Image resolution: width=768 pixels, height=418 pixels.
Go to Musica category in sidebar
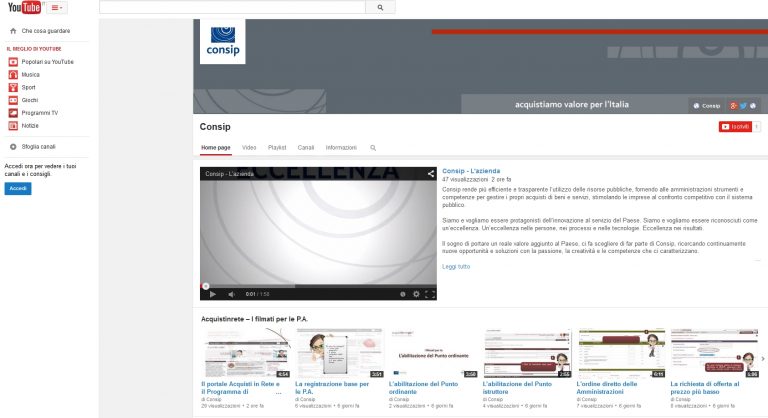pos(31,74)
